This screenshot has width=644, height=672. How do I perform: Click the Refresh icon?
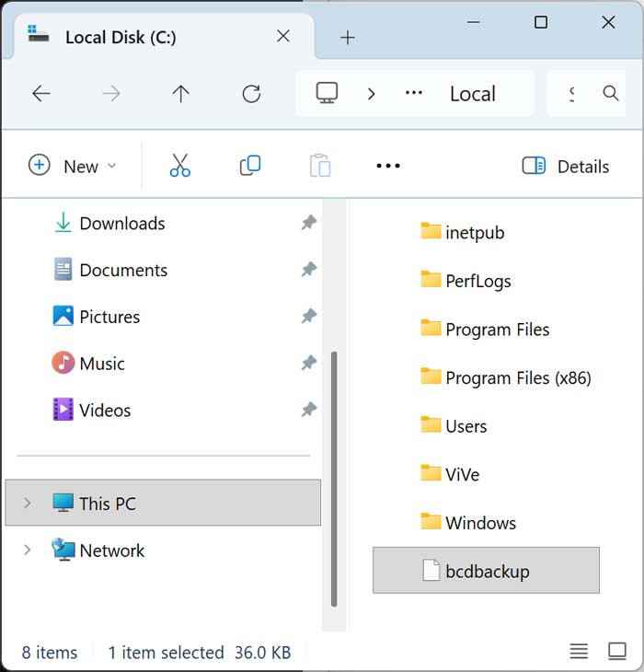pyautogui.click(x=251, y=94)
